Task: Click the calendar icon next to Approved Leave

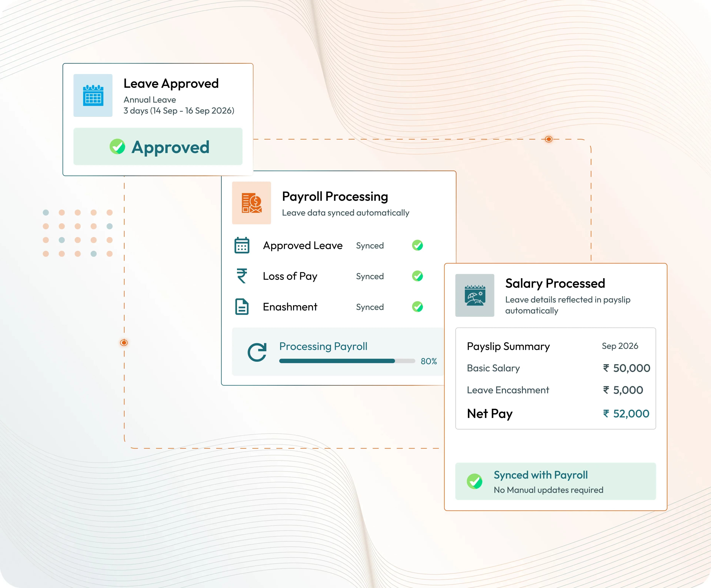Action: [x=242, y=245]
